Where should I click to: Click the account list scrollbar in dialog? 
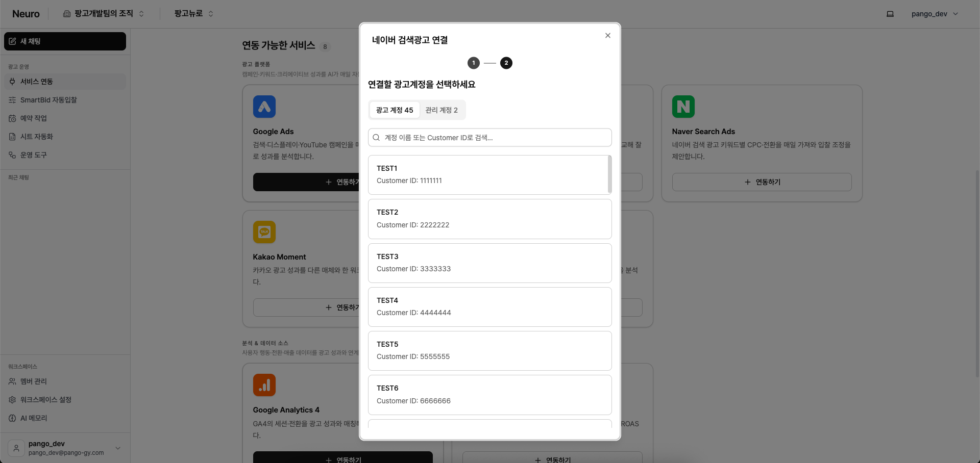click(610, 174)
